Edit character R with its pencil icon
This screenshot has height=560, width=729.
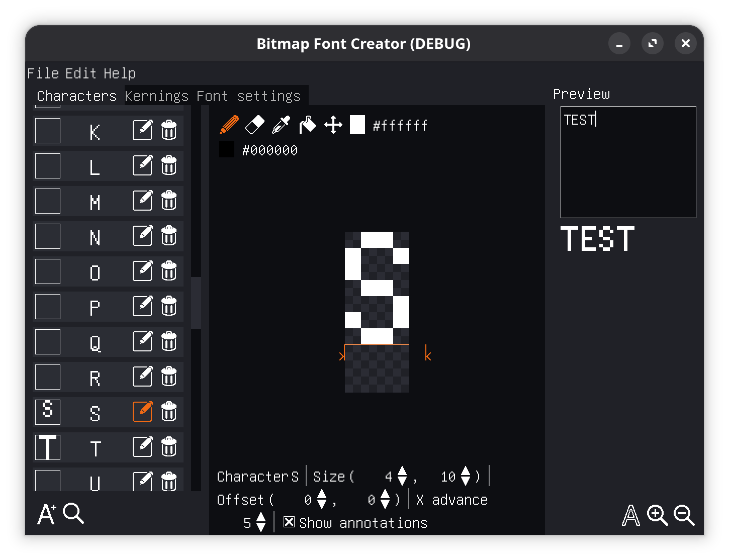[142, 377]
